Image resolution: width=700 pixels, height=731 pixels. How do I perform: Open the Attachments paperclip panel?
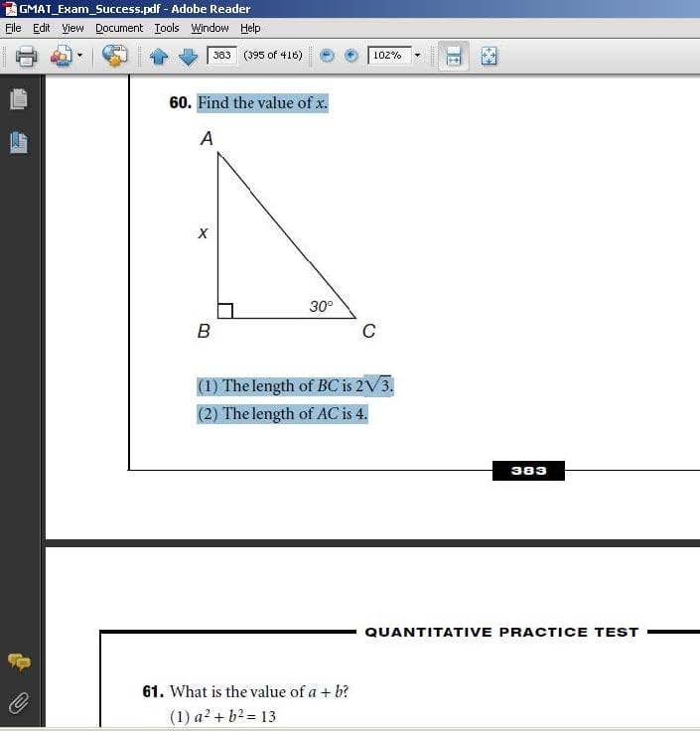pyautogui.click(x=19, y=703)
